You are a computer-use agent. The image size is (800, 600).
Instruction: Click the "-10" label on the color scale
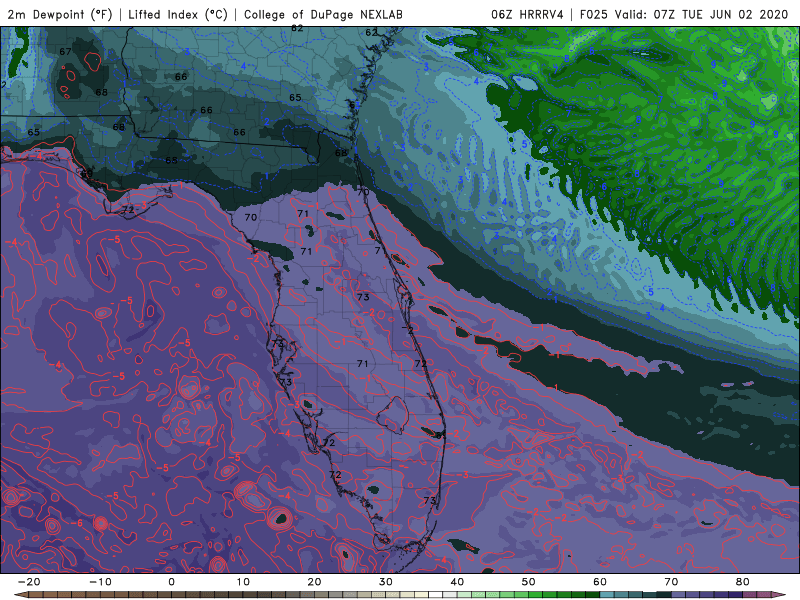coord(100,582)
